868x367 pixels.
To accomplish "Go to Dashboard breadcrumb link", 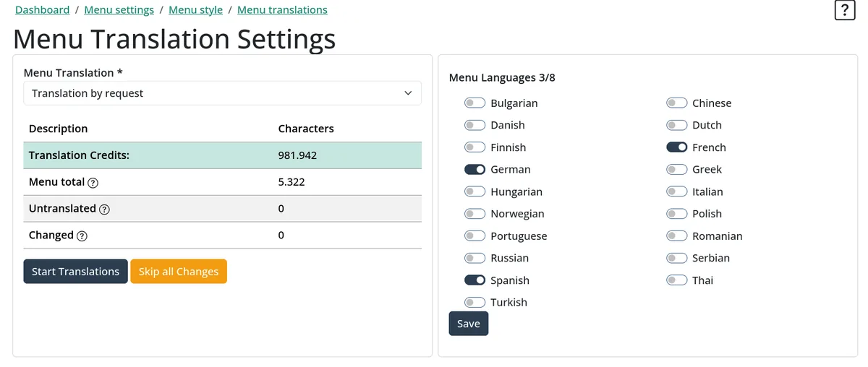I will click(43, 10).
